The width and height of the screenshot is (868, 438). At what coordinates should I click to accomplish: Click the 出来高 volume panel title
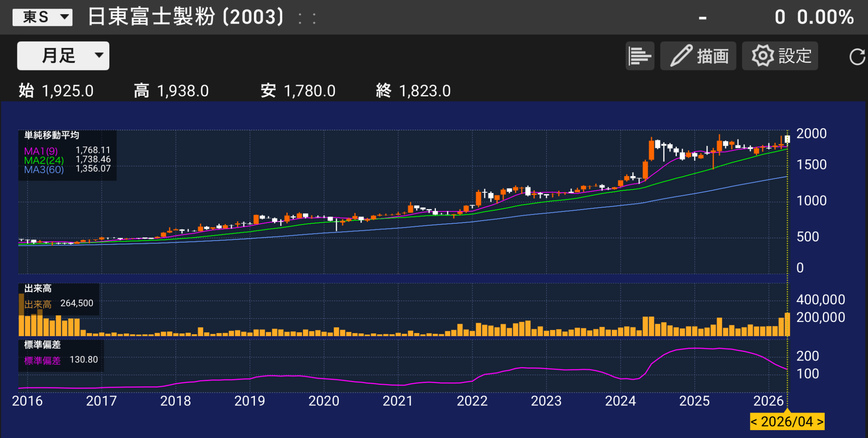[38, 289]
